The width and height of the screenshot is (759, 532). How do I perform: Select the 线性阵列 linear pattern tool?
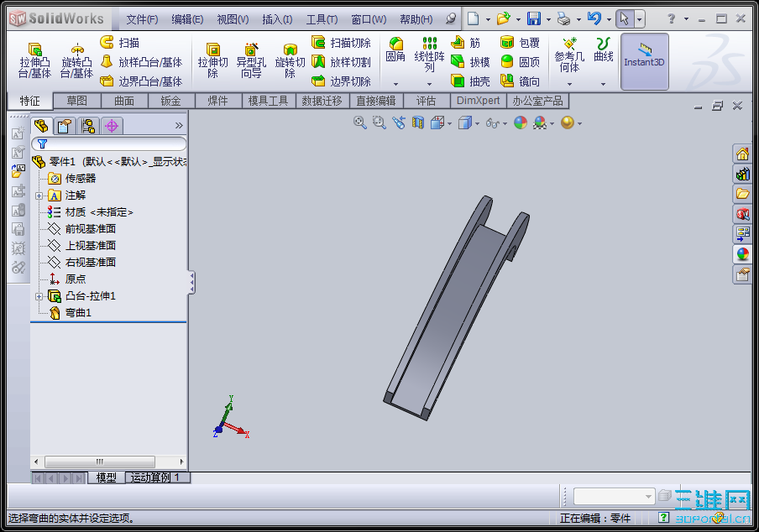tap(429, 55)
